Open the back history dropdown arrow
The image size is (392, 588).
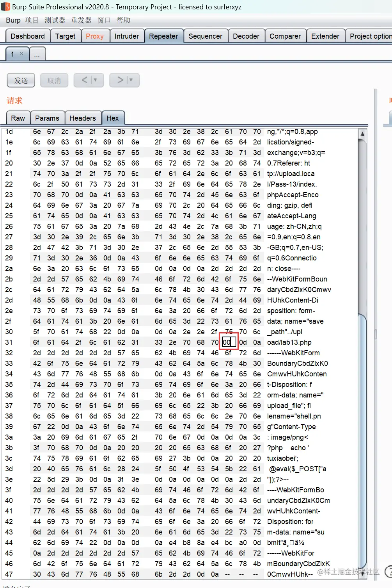point(96,80)
